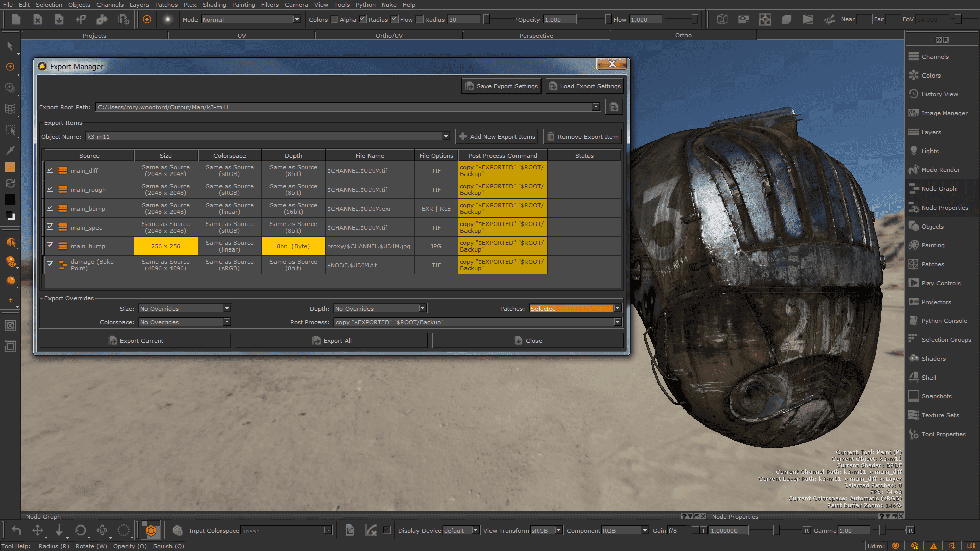Click the Projectors palette icon

coord(913,302)
